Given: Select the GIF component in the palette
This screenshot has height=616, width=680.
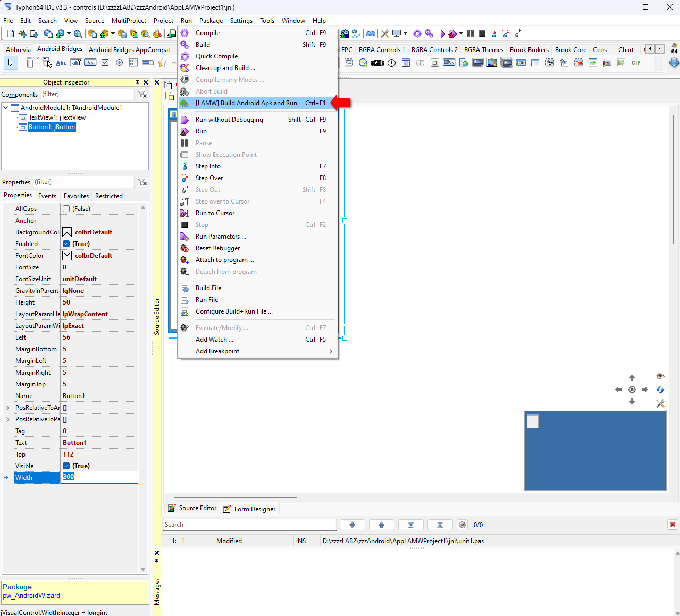Looking at the screenshot, I should tap(636, 63).
